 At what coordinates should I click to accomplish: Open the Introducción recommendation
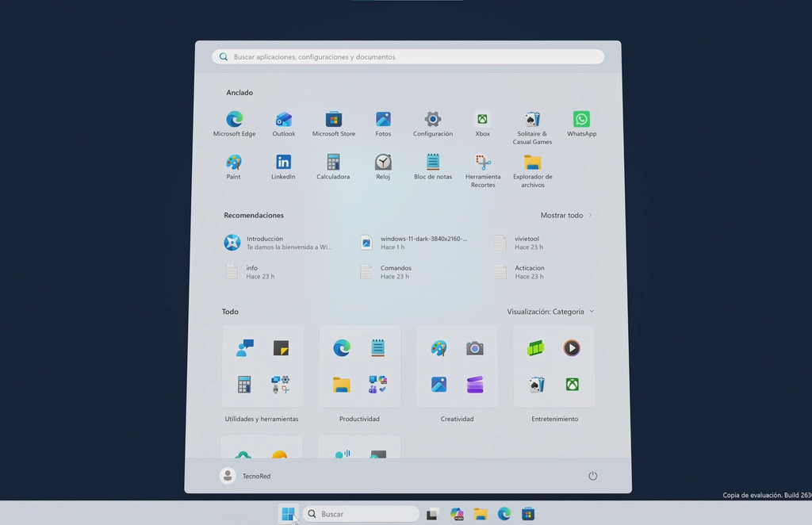278,243
